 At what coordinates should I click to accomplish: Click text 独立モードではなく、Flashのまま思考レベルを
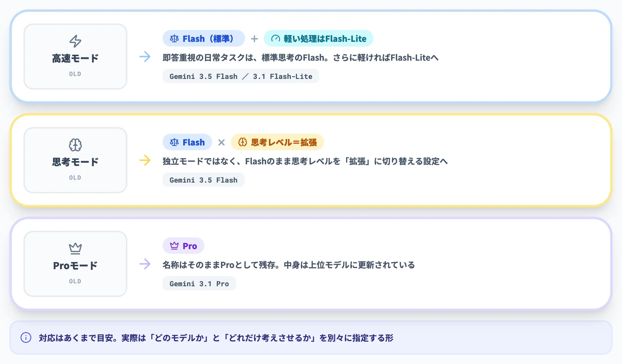[x=252, y=161]
